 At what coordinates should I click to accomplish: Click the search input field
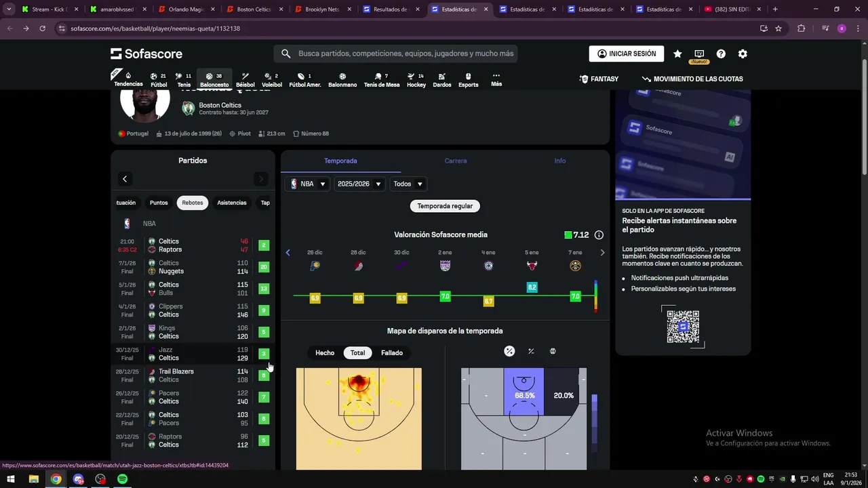[396, 54]
